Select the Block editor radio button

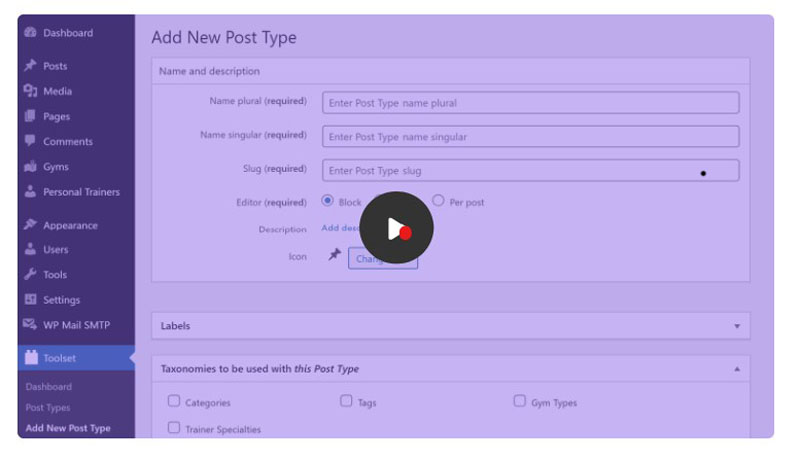(x=328, y=200)
